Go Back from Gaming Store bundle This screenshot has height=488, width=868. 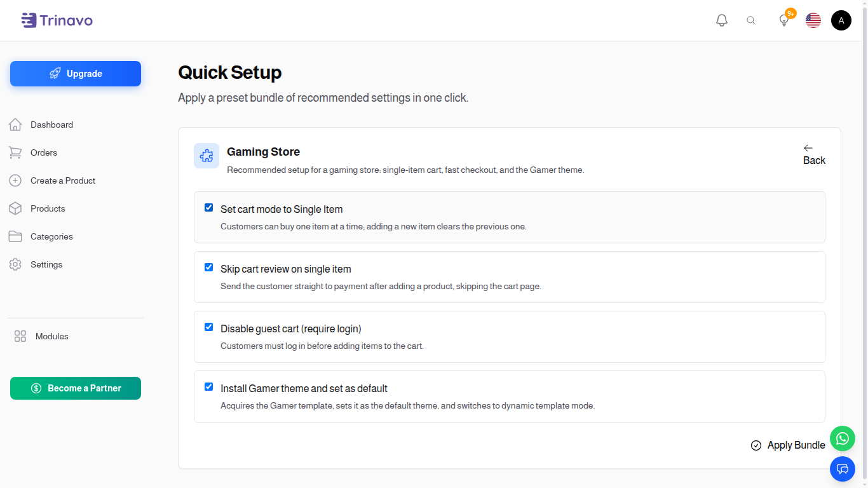814,154
